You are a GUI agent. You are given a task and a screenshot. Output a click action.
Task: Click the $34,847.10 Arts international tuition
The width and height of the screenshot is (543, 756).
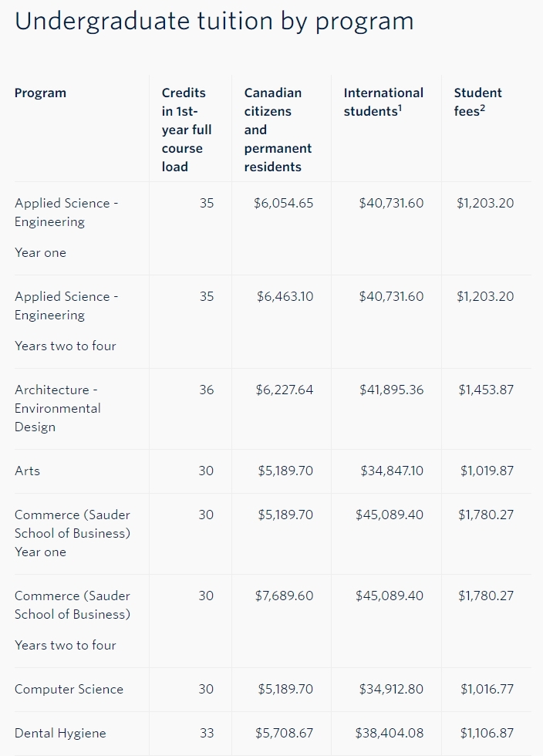pos(392,471)
